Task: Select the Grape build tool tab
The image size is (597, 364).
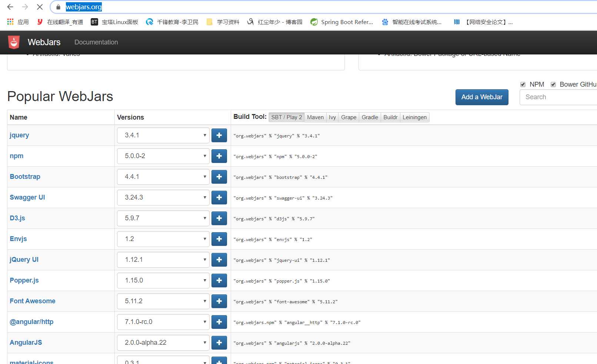Action: 349,117
